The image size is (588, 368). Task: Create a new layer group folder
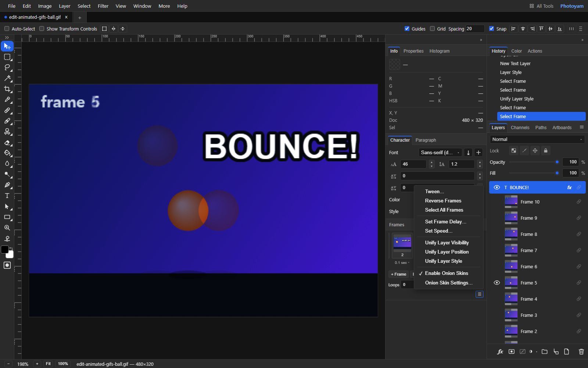[544, 352]
